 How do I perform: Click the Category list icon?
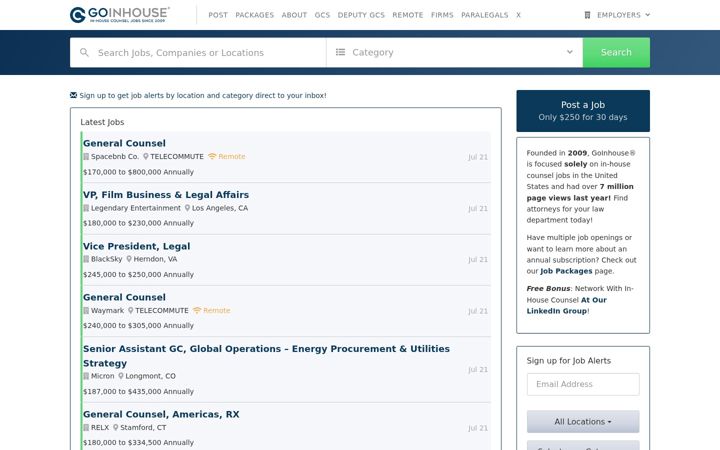pyautogui.click(x=340, y=52)
